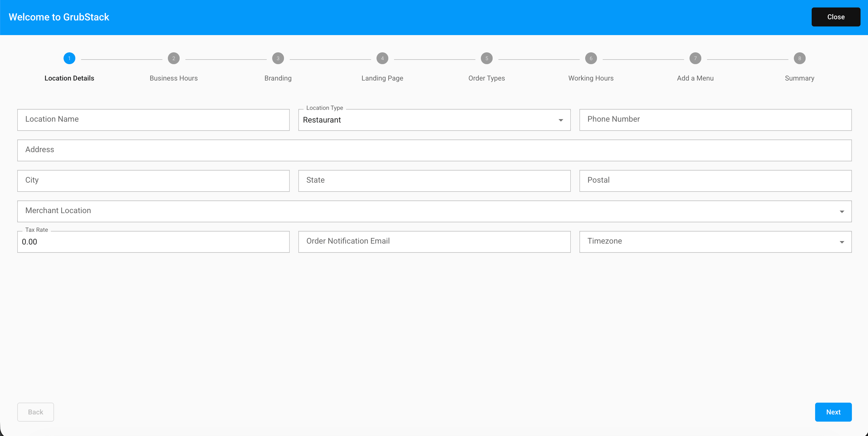This screenshot has height=436, width=868.
Task: Click the Back button
Action: tap(35, 412)
